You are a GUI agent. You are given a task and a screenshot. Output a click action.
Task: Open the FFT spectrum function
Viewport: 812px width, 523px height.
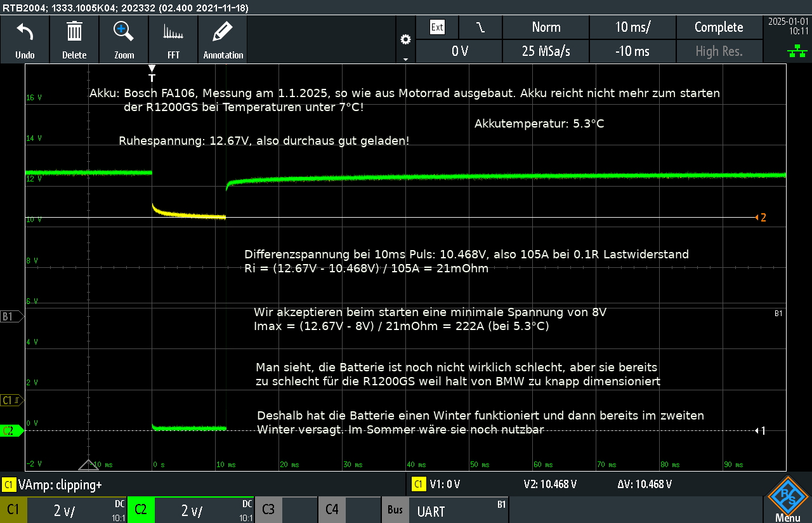(x=173, y=32)
